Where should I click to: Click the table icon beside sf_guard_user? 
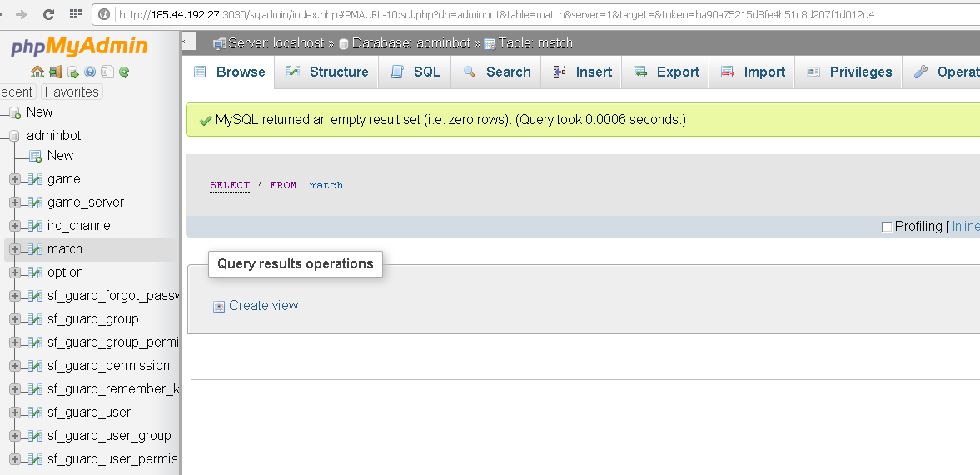[36, 412]
